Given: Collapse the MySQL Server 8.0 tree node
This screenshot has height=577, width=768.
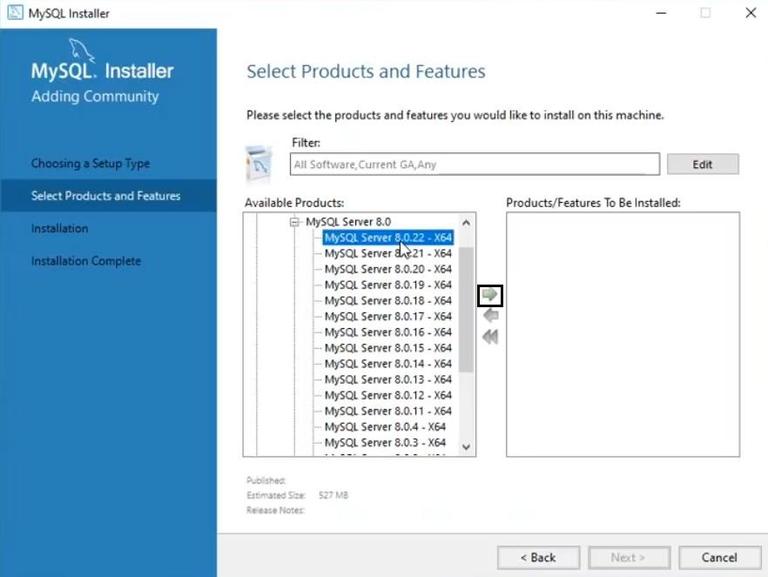Looking at the screenshot, I should [294, 222].
